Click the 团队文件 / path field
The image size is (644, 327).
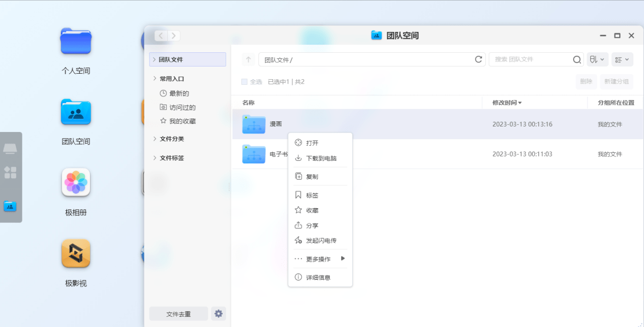(372, 59)
